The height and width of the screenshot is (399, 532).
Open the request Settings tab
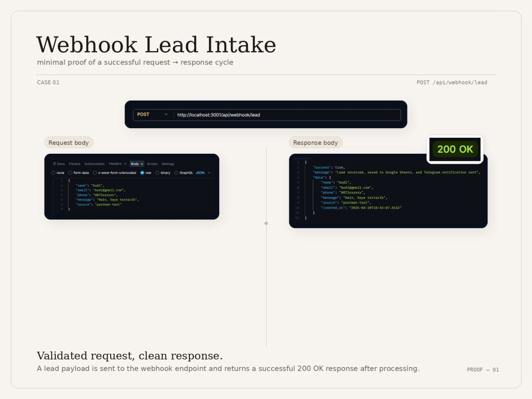[168, 164]
